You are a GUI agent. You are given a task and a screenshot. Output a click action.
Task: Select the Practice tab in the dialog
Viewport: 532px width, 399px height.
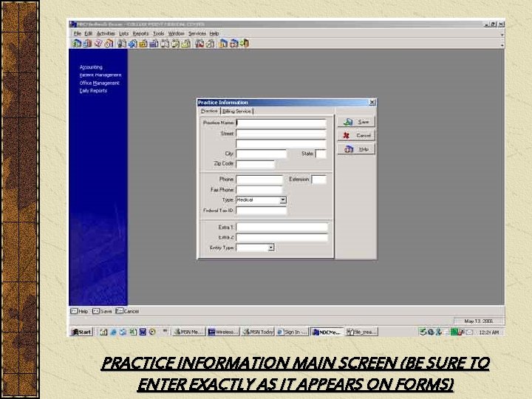click(x=209, y=111)
